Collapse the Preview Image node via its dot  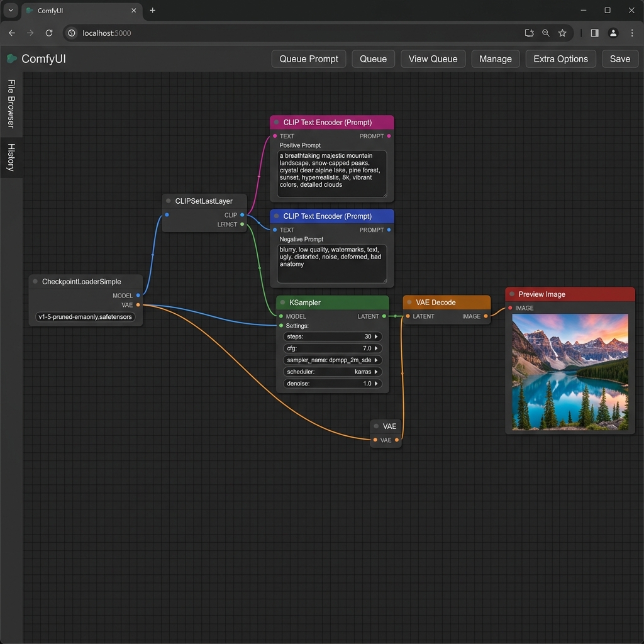pos(512,294)
